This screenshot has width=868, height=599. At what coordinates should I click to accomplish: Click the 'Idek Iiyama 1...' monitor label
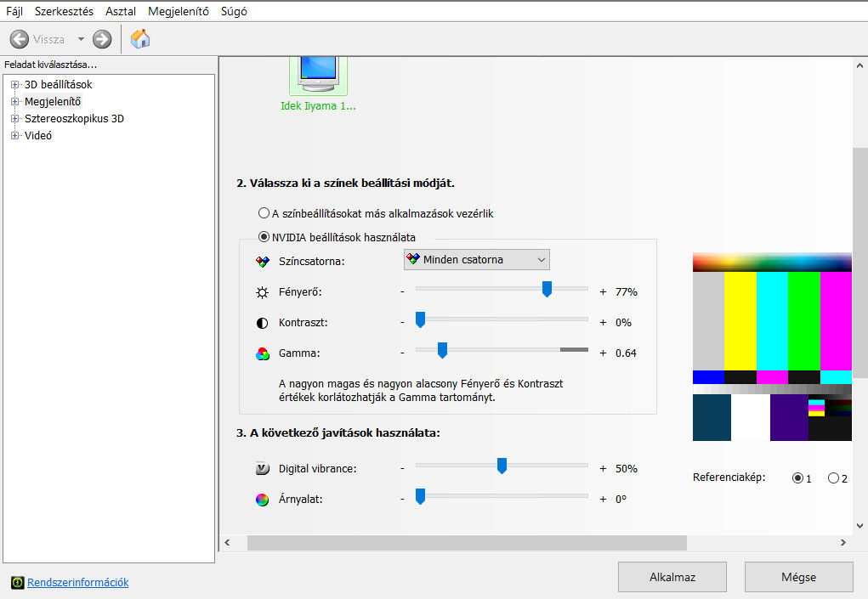click(x=318, y=105)
